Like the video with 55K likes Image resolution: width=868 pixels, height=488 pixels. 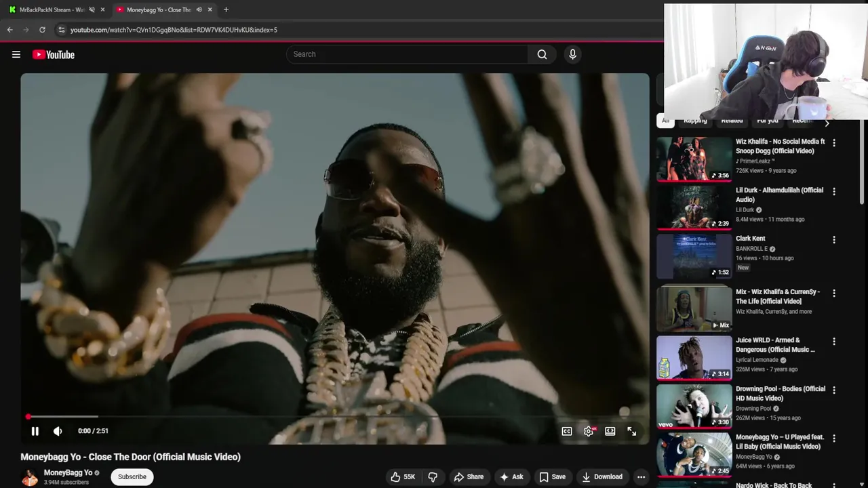click(x=402, y=477)
